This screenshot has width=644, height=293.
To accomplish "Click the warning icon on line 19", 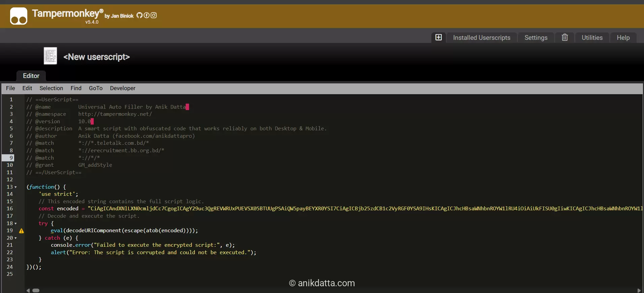I will pyautogui.click(x=21, y=231).
